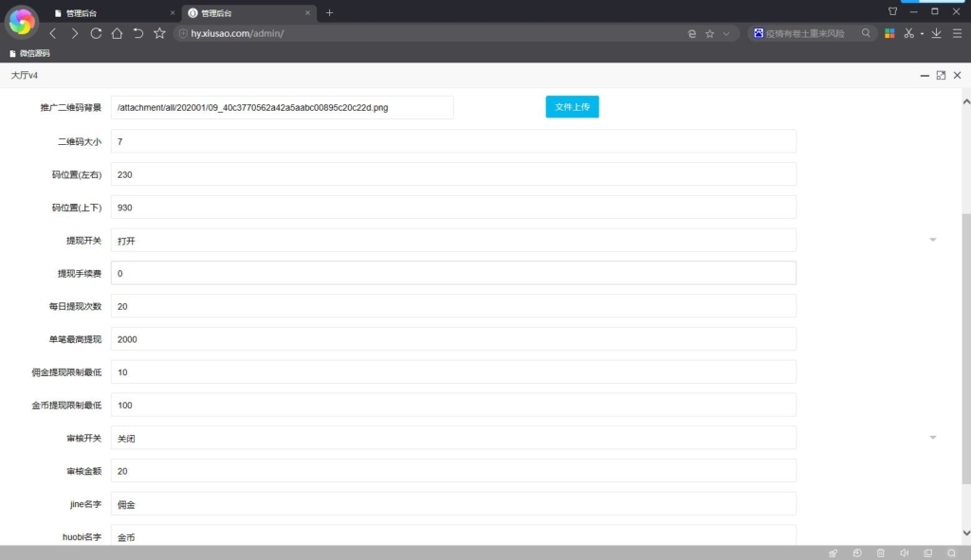Image resolution: width=971 pixels, height=560 pixels.
Task: Click the rocket accelerator icon in status bar
Action: [833, 552]
